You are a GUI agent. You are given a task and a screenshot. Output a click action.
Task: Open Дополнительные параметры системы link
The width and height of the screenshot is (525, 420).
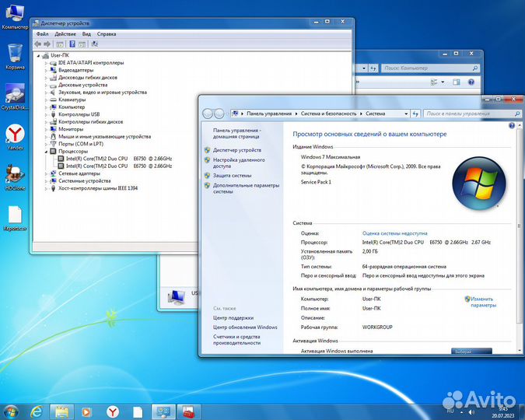(x=246, y=188)
